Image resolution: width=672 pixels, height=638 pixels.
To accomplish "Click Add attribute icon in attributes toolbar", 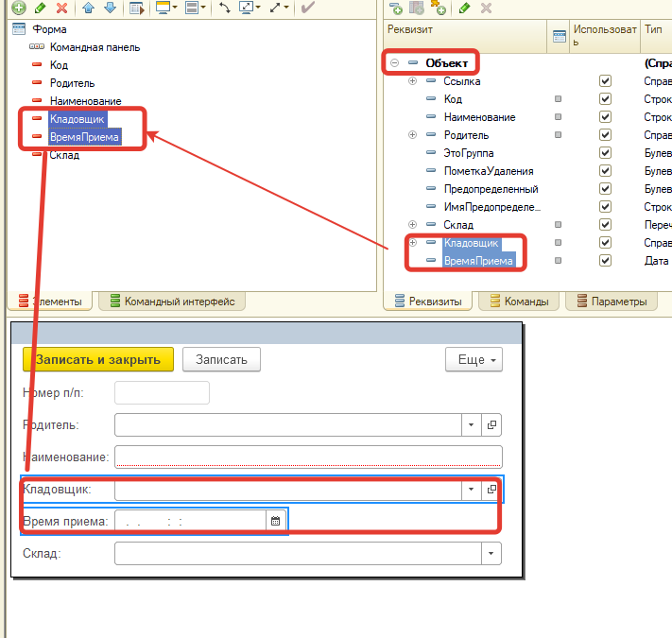I will click(x=396, y=8).
